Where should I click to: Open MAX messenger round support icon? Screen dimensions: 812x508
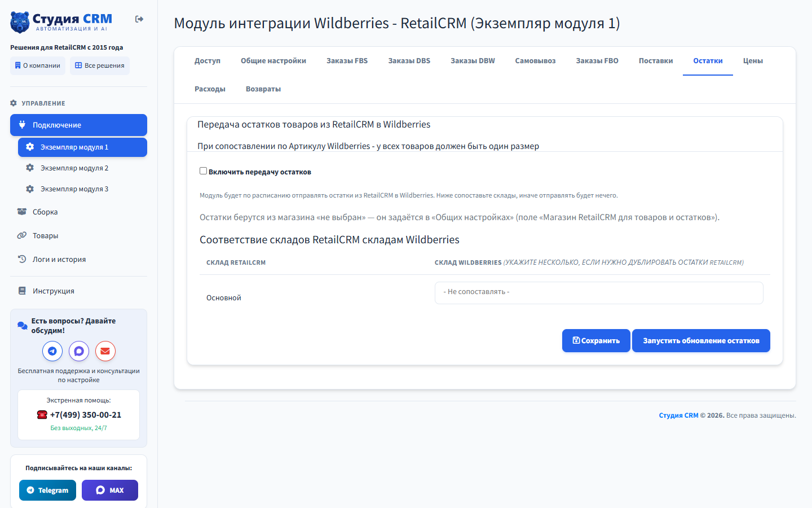pyautogui.click(x=79, y=351)
